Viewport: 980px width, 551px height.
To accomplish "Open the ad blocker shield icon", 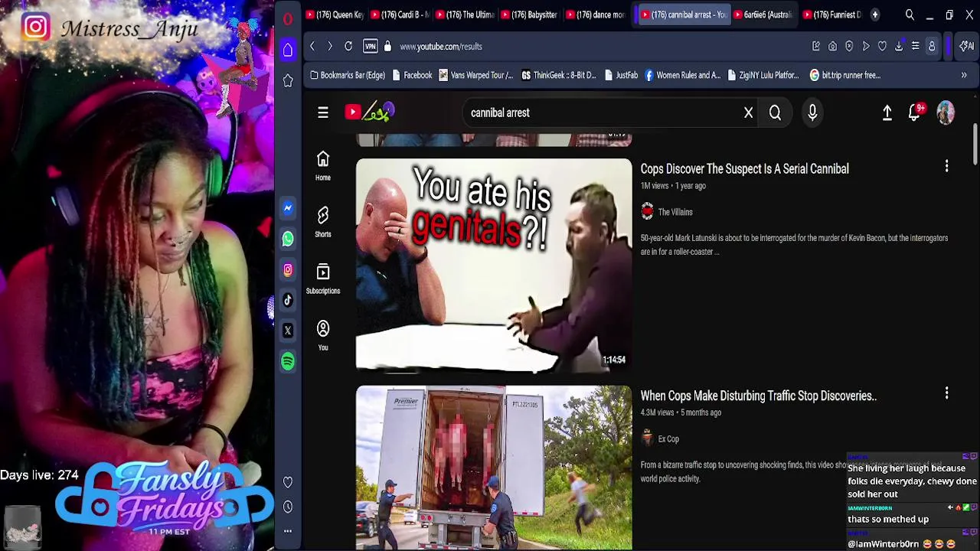I will 849,47.
